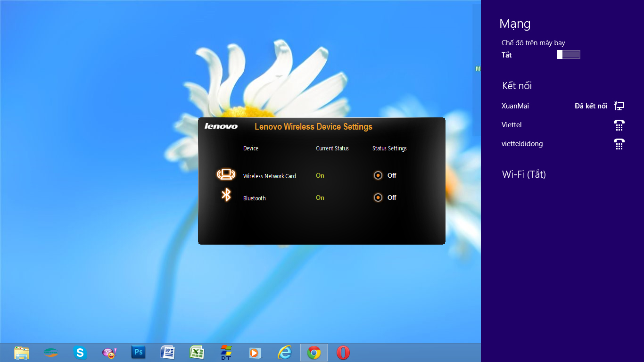Click the Device column header
The image size is (644, 362).
251,148
